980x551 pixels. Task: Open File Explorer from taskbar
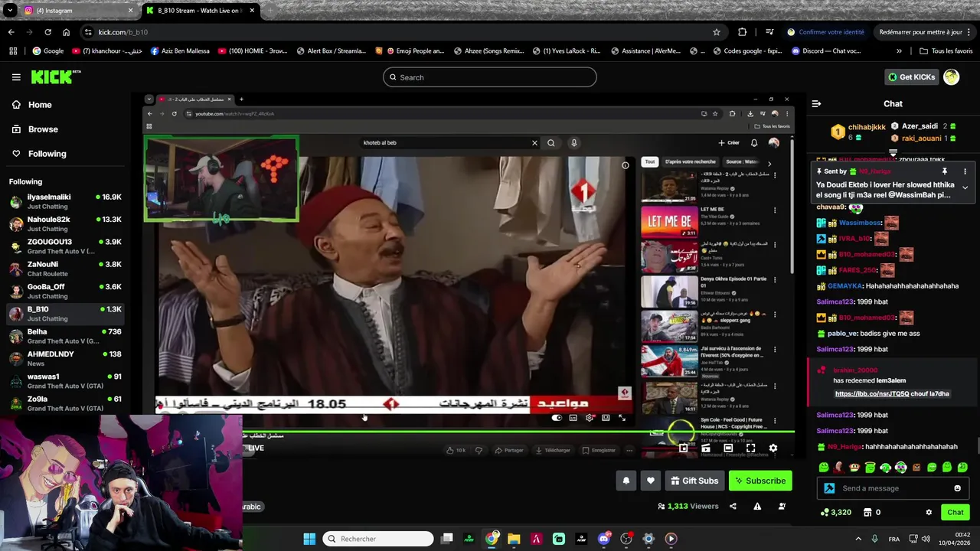click(x=514, y=539)
